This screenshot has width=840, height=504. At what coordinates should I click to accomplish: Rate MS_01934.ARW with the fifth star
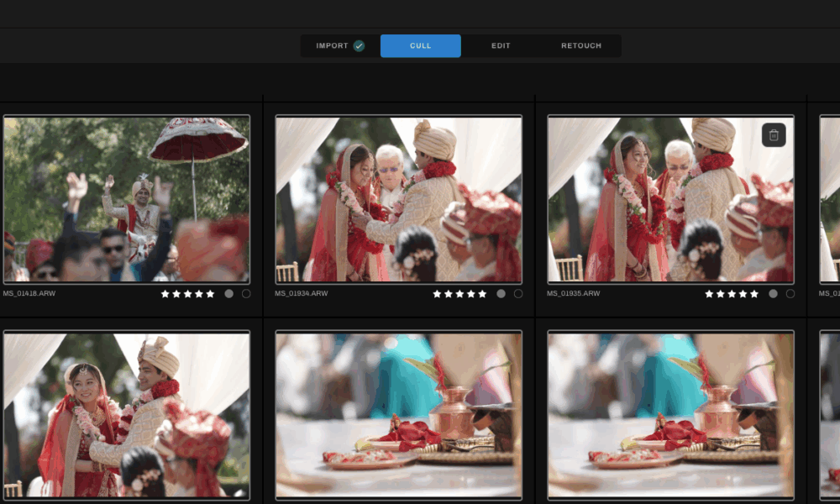482,293
